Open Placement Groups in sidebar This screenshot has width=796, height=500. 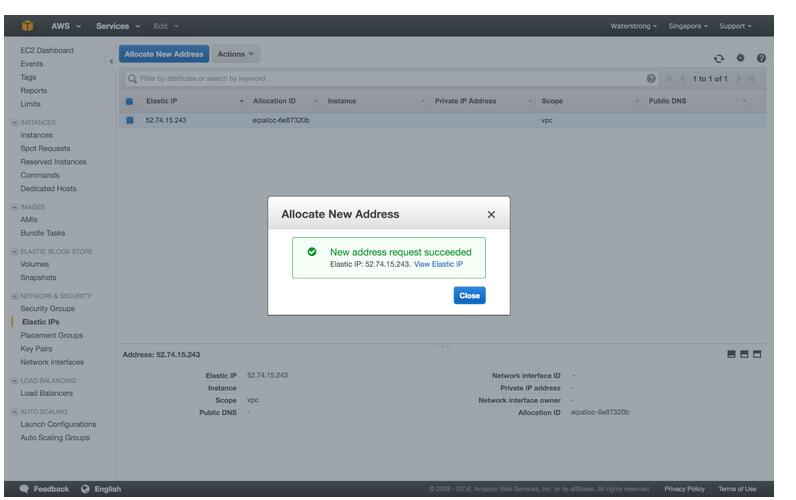[51, 335]
